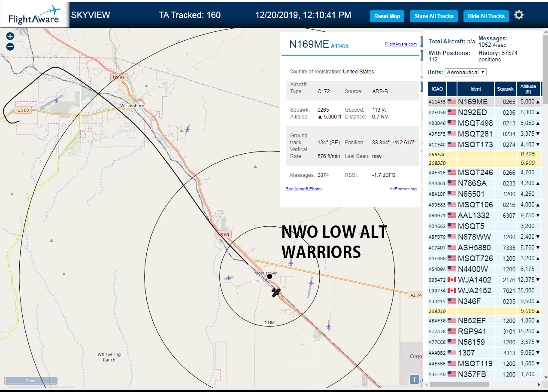Click the airport icon west of Morristown

point(229,278)
